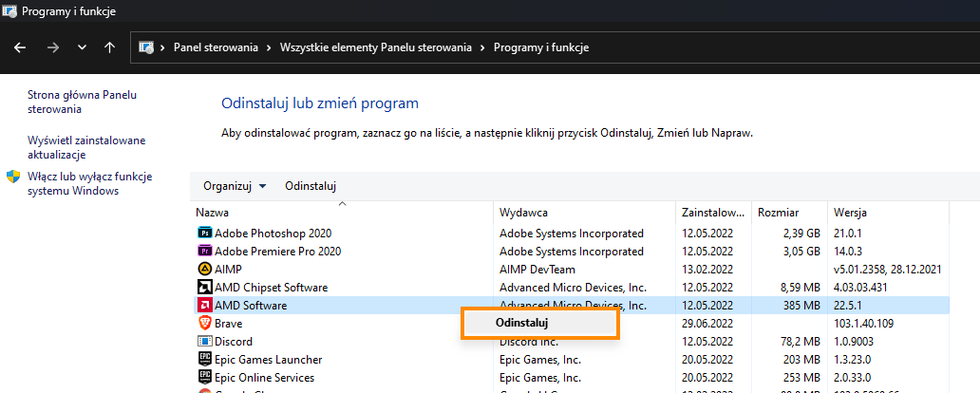Click the 2,39 GB size cell

pyautogui.click(x=800, y=234)
